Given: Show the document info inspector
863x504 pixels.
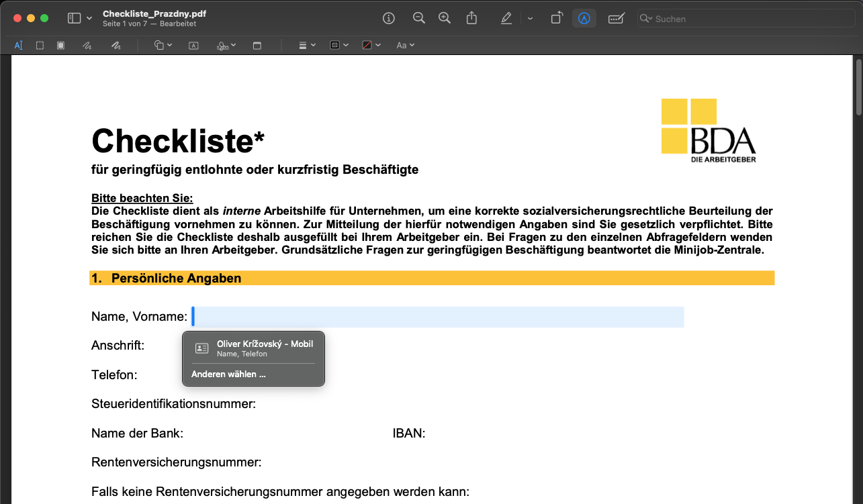Looking at the screenshot, I should pos(389,18).
